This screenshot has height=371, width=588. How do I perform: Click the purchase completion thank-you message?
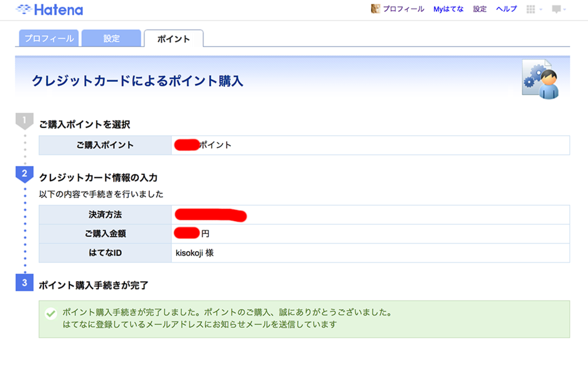tap(227, 313)
